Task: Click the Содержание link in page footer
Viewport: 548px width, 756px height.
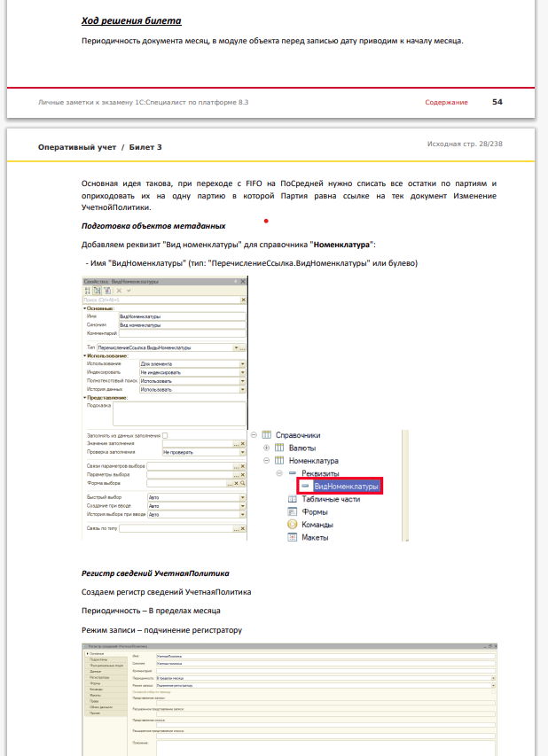Action: pos(446,102)
